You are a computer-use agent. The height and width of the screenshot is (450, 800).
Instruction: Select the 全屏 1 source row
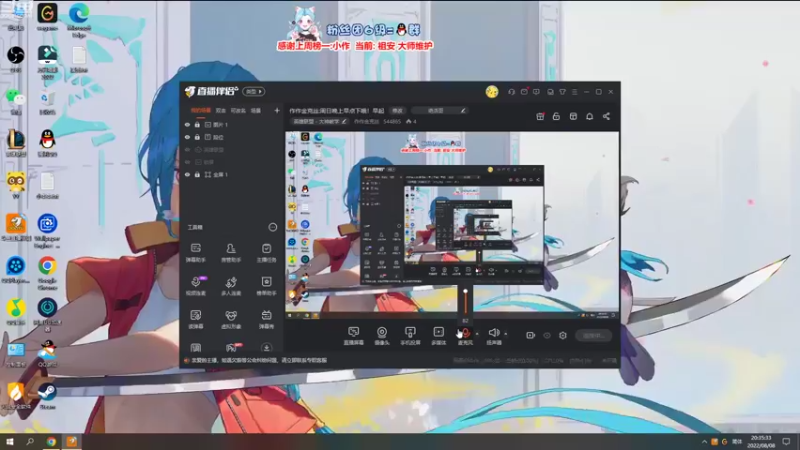(x=232, y=174)
